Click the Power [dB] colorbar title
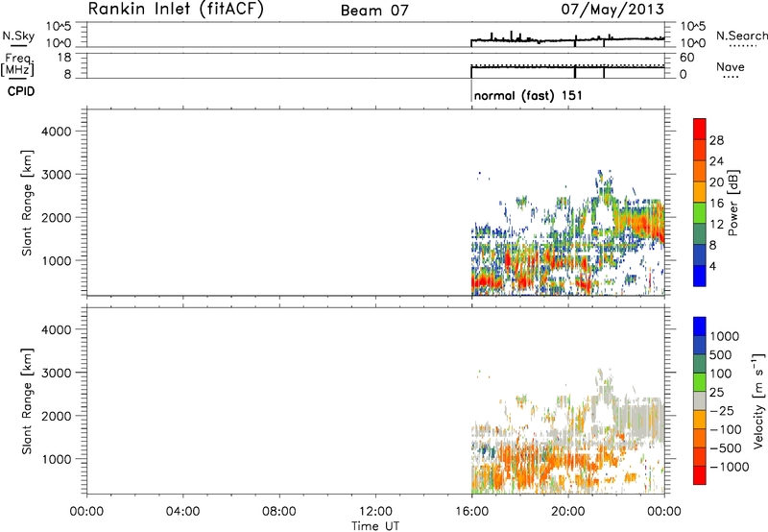 pyautogui.click(x=732, y=203)
